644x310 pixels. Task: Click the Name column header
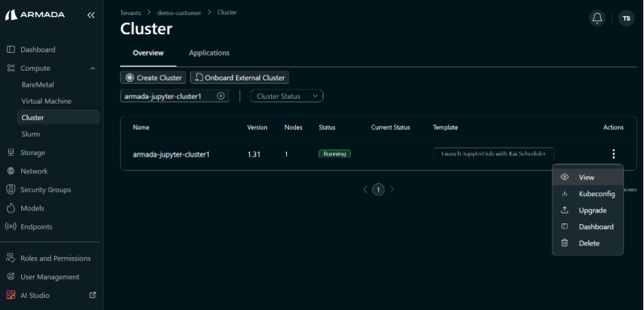click(x=141, y=128)
